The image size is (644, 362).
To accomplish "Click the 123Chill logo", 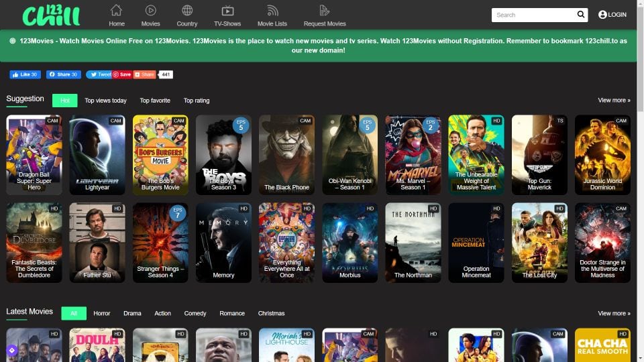I will pos(51,15).
